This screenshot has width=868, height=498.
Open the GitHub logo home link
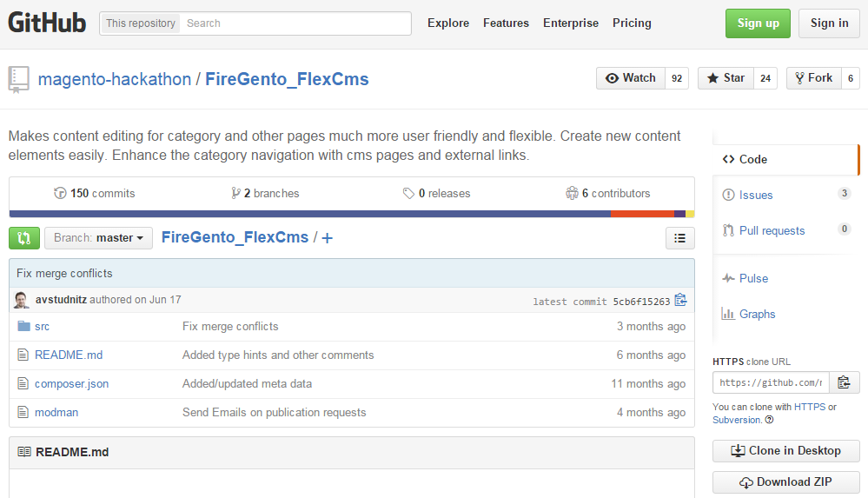coord(47,23)
